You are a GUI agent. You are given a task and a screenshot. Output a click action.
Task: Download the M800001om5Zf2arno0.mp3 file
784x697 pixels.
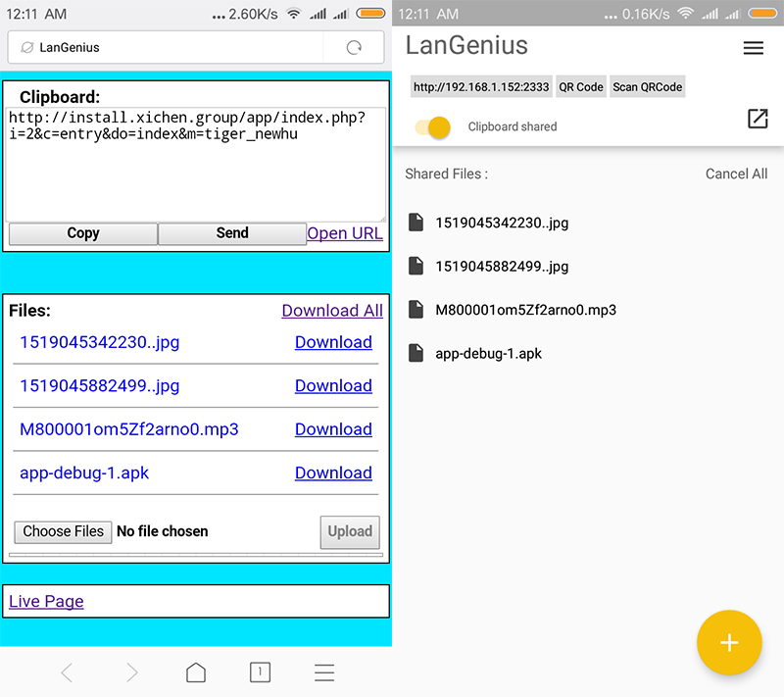pos(333,429)
